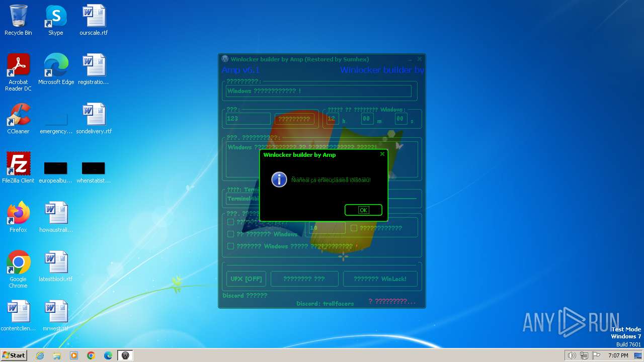The height and width of the screenshot is (362, 644).
Task: Click the Winlocker builder title bar app icon
Action: [225, 59]
